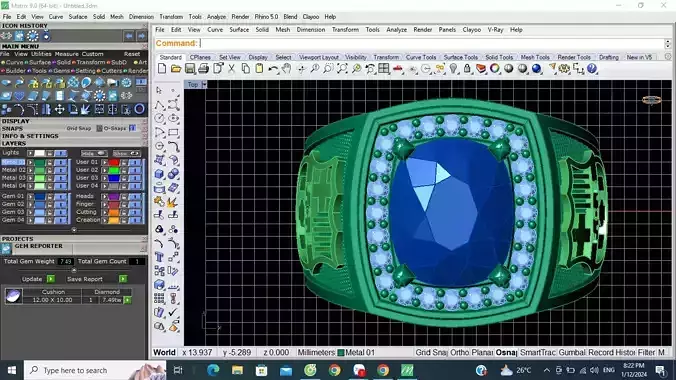Open the color wheel icon in toolbar
This screenshot has width=676, height=380.
pyautogui.click(x=494, y=69)
